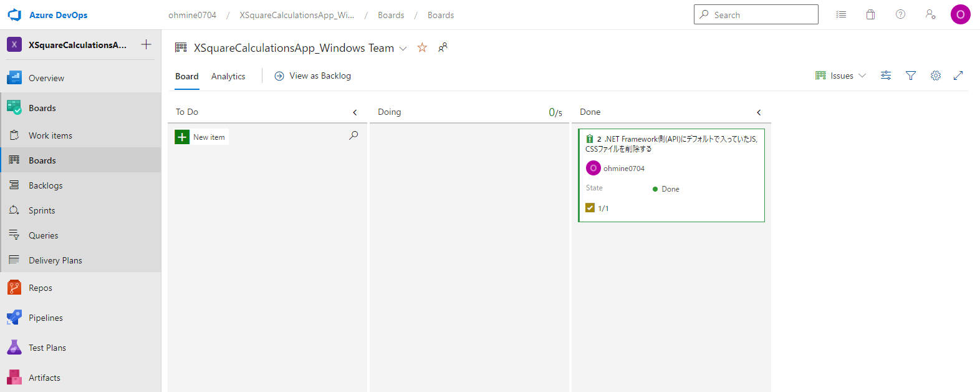The image size is (980, 392).
Task: Click the first Boards breadcrumb link
Action: tap(391, 15)
